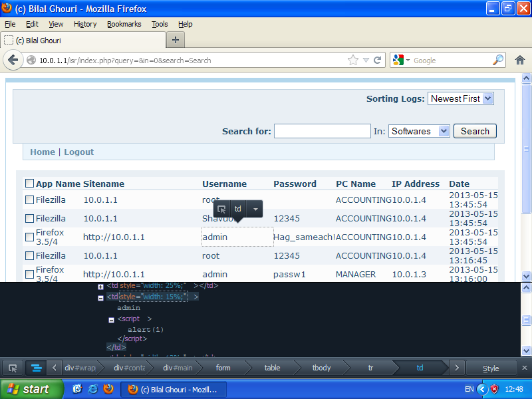
Task: Launch Internet Explorer from the quick launch
Action: point(92,389)
